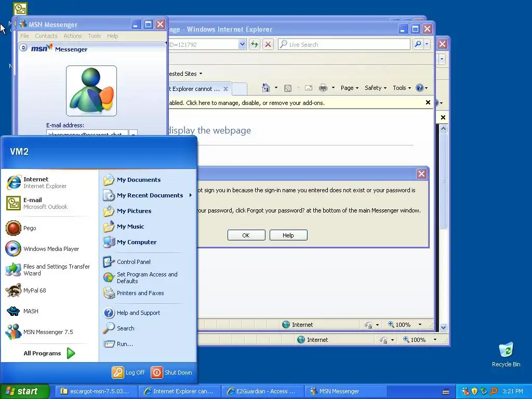
Task: Click OK in the sign-in error dialog
Action: point(246,235)
